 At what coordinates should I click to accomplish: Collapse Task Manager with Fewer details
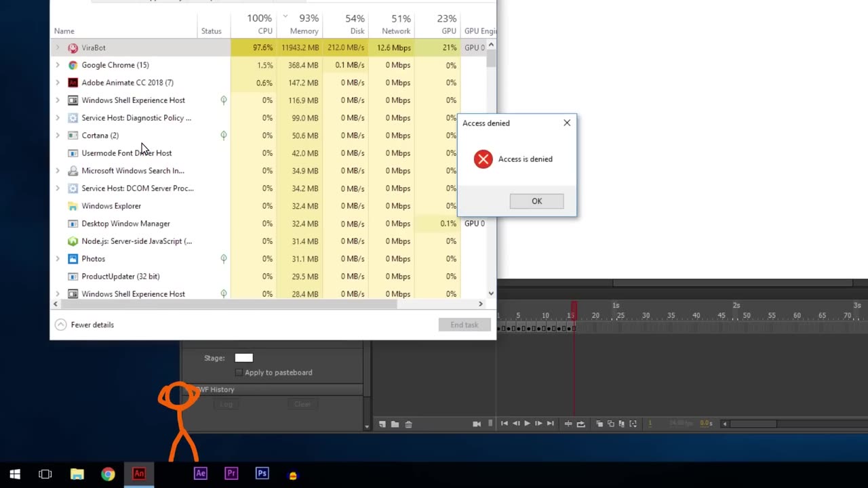click(x=85, y=325)
